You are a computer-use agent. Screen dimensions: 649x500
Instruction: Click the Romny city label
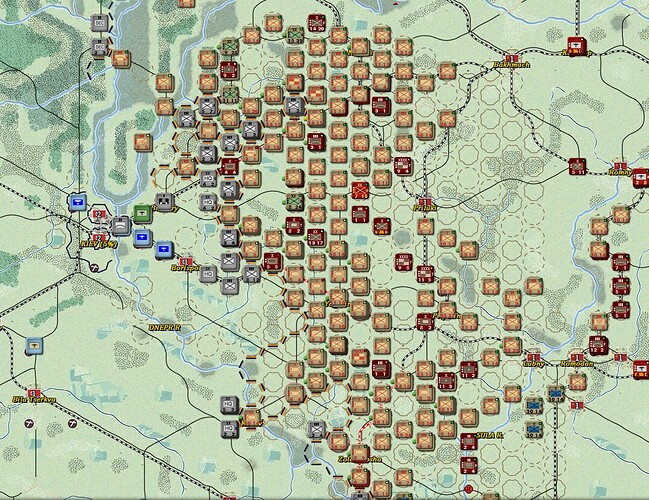621,173
